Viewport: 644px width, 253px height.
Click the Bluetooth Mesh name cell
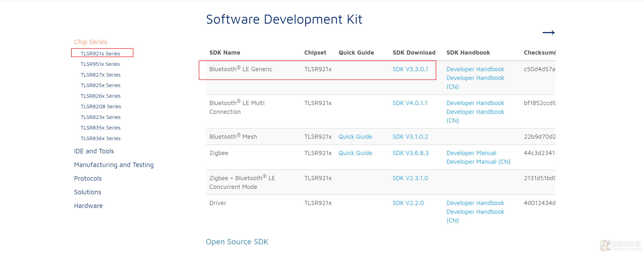coord(233,136)
